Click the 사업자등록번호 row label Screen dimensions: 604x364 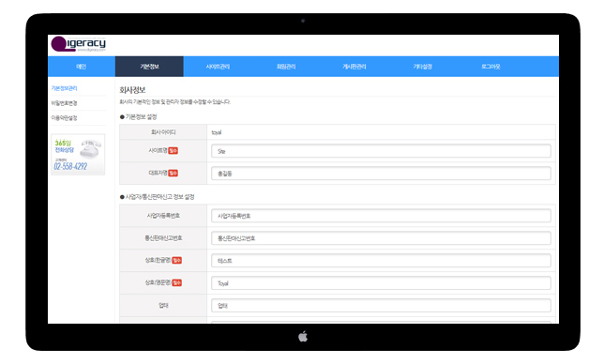click(x=163, y=216)
